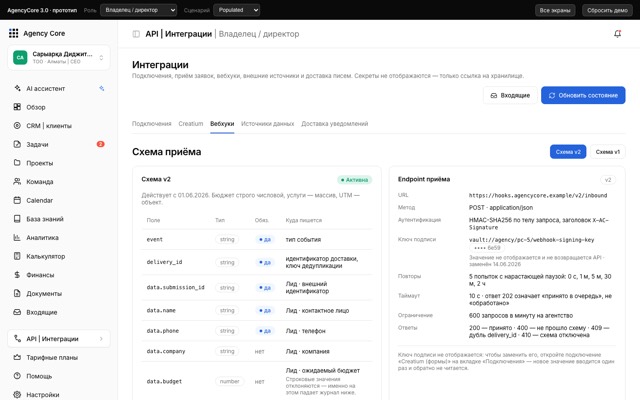Click the sparkle icon right of AI ассистент
Screen dimensions: 640x400
click(102, 88)
